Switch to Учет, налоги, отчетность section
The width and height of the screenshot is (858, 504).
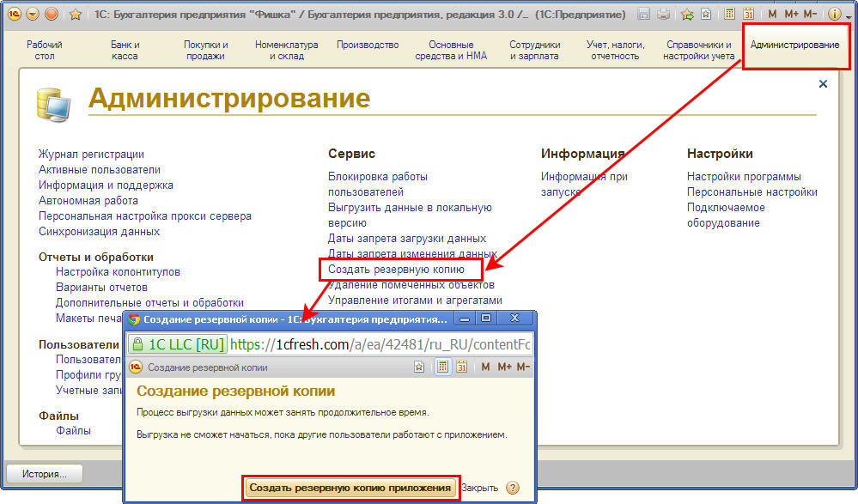pyautogui.click(x=616, y=50)
